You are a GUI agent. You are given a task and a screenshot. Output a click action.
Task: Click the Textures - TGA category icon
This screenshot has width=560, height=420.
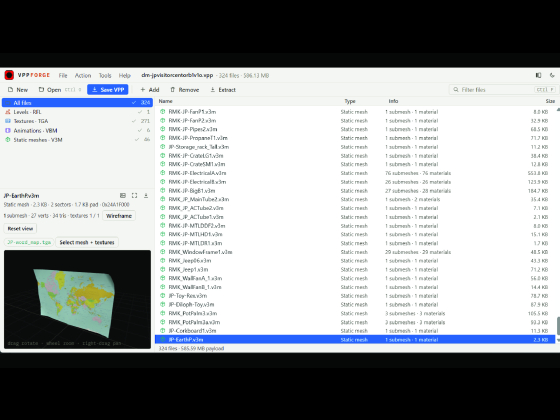tap(8, 121)
